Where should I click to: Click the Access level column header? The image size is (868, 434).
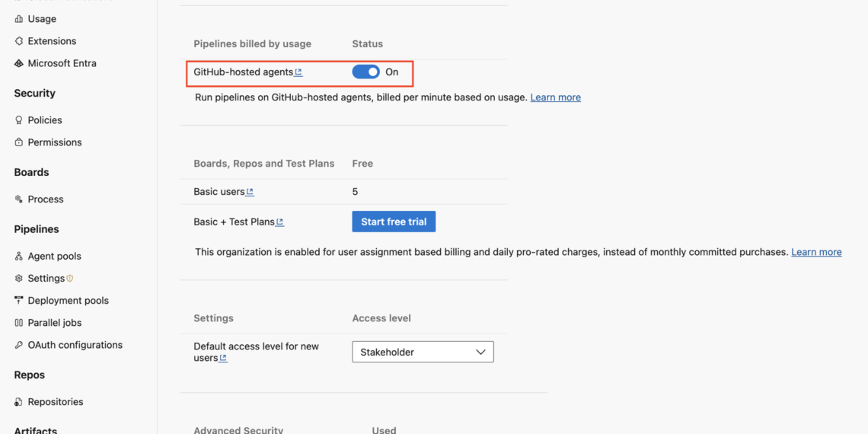[381, 318]
